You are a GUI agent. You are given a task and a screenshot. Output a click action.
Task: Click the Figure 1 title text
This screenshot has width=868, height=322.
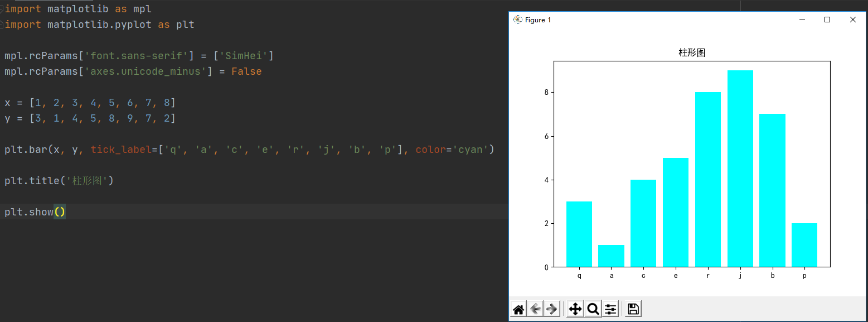(538, 20)
